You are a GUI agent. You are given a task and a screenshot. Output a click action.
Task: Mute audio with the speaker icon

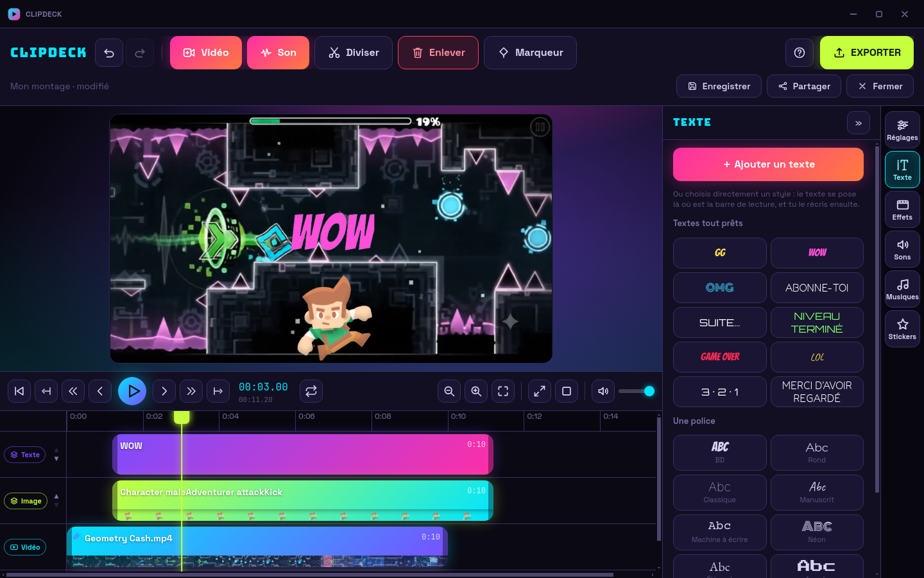(x=603, y=391)
